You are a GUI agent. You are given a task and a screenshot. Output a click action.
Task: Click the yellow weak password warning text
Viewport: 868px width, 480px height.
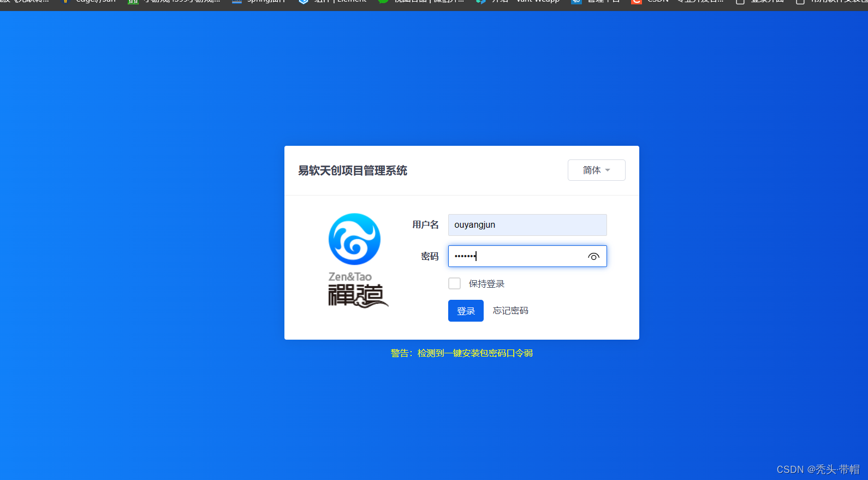462,353
